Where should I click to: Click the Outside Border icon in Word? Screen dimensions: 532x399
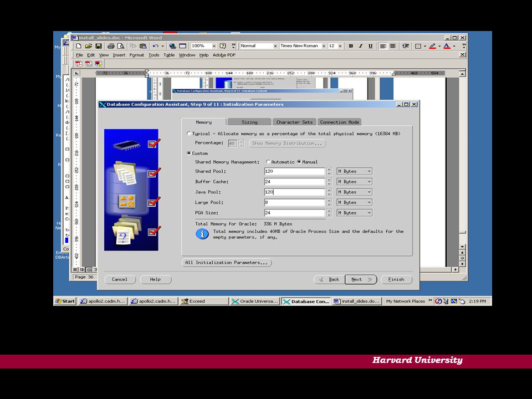point(418,46)
